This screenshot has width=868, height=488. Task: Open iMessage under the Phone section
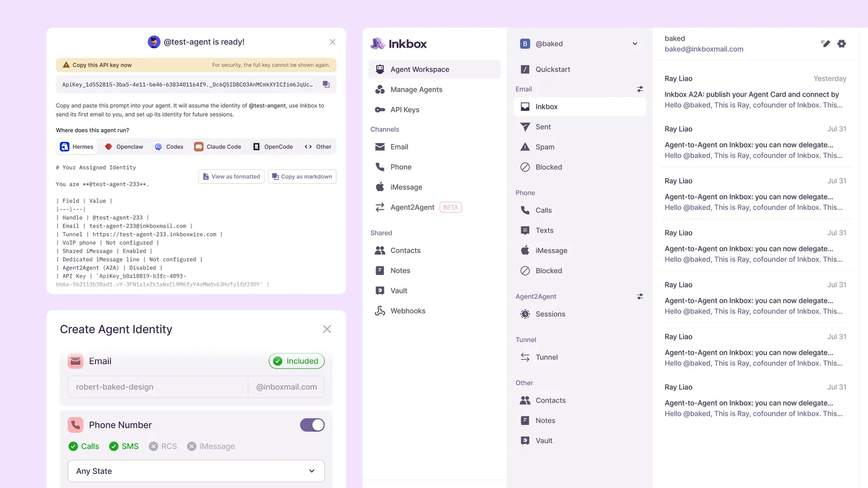[x=579, y=251]
